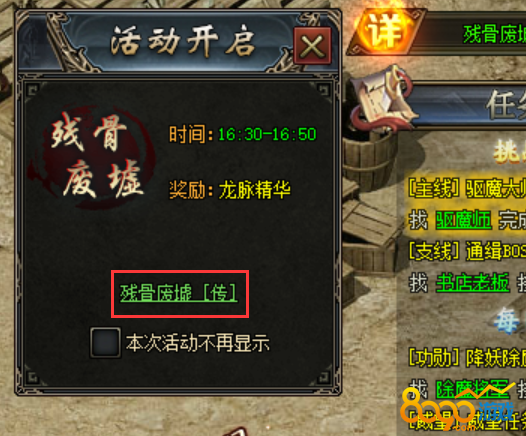Click the 驱魔师 NPC link
This screenshot has height=436, width=526.
point(464,220)
